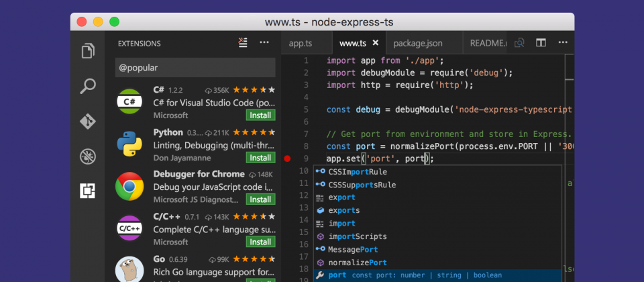Toggle the breakpoint on line 9
The width and height of the screenshot is (644, 282).
click(x=287, y=158)
